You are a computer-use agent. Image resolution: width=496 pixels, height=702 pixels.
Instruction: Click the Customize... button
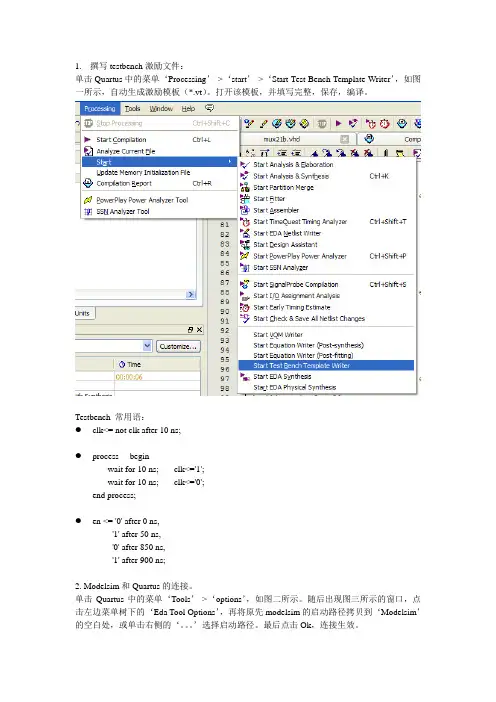(178, 346)
